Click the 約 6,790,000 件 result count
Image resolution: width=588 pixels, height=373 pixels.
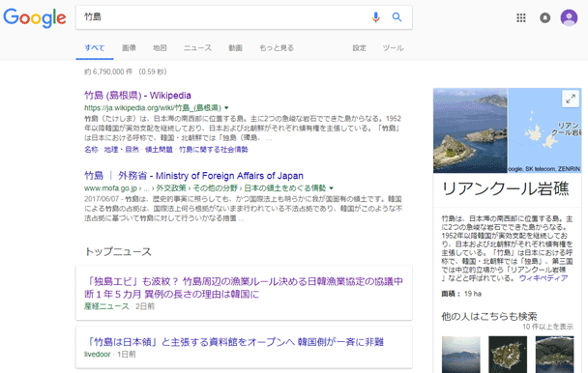[126, 72]
